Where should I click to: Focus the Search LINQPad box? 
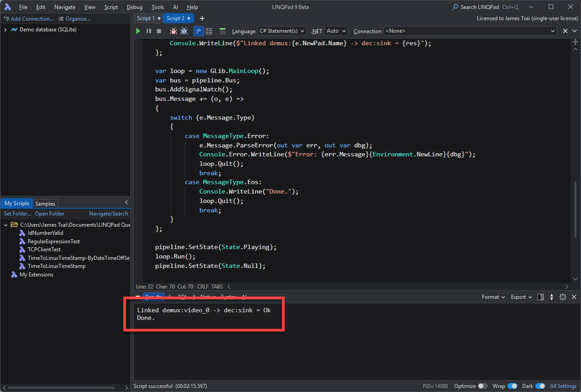click(486, 7)
